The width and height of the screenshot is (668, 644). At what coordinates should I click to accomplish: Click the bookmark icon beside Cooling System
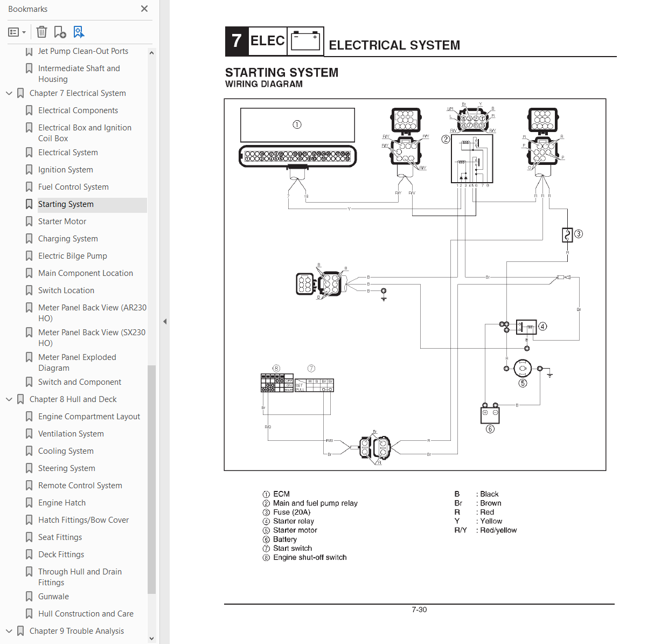click(29, 451)
